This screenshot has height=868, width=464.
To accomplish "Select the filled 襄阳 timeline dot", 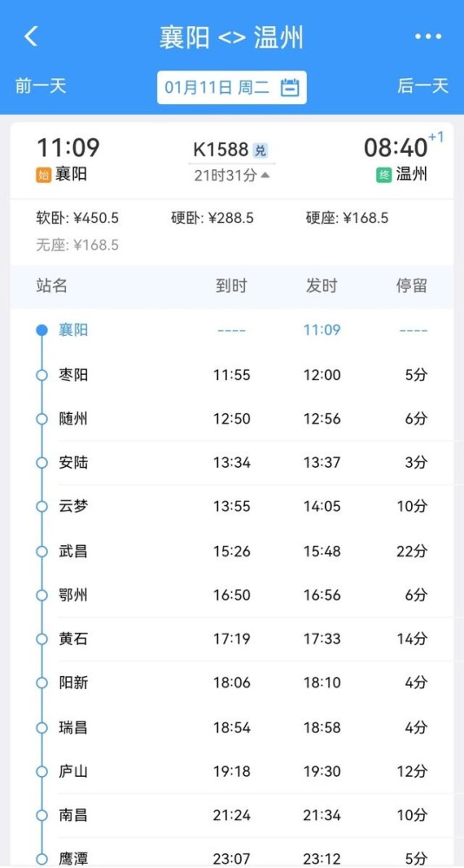I will point(42,331).
